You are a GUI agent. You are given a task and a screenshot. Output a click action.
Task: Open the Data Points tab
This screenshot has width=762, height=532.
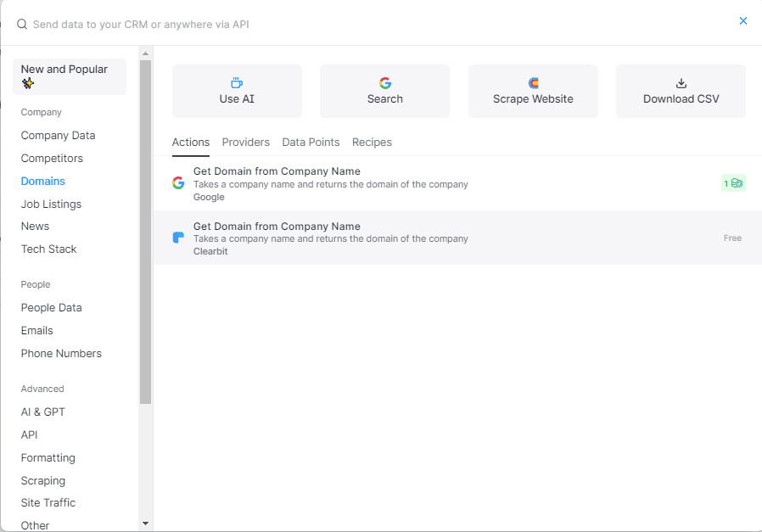(311, 143)
